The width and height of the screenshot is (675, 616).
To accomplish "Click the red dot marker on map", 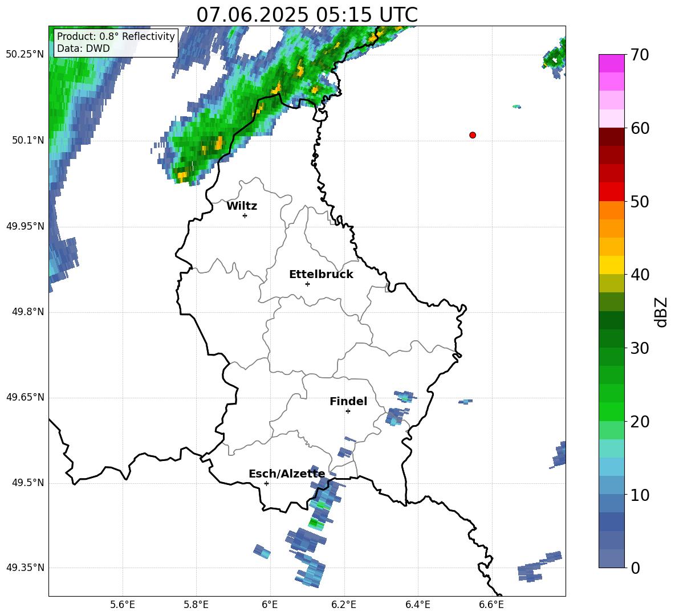I will (472, 135).
